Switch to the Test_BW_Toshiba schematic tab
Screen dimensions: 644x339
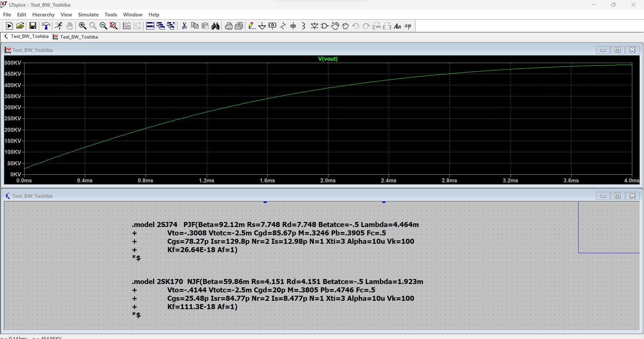pyautogui.click(x=26, y=37)
